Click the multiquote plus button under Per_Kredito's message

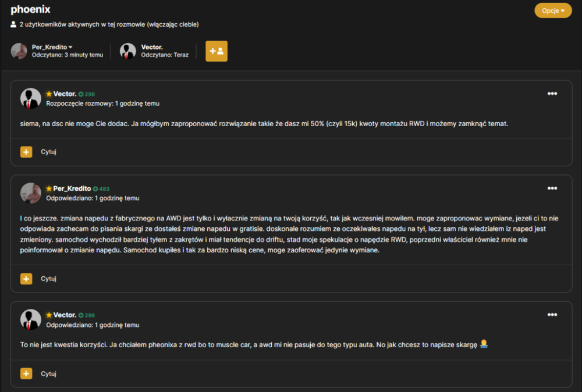(26, 279)
